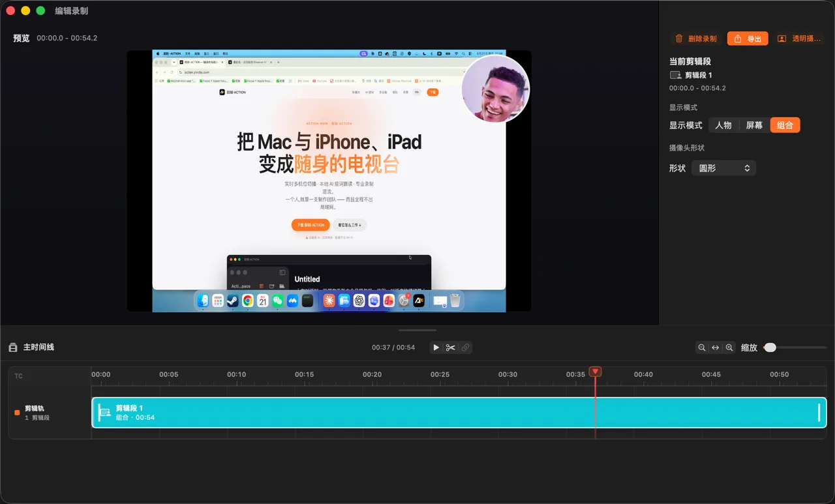Export the recording with 导出
835x504 pixels.
point(748,38)
